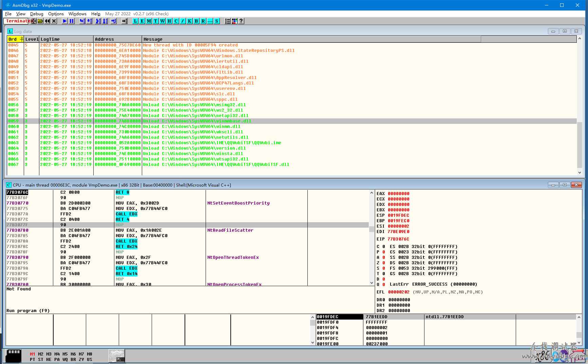
Task: Maximize the Log data child window
Action: (x=565, y=31)
